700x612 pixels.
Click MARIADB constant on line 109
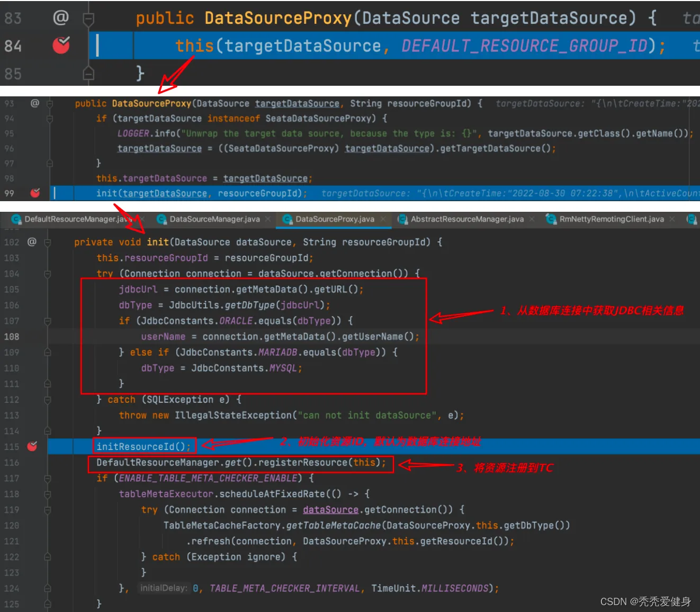coord(277,353)
